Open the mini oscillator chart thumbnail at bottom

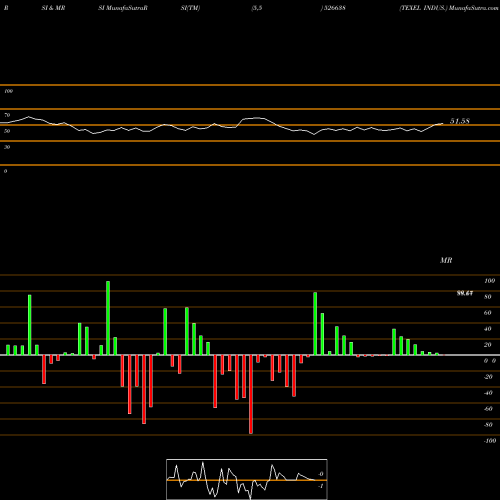247,479
